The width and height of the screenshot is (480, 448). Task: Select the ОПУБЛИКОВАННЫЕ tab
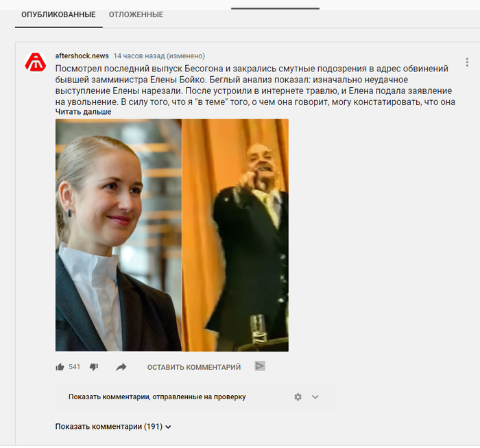58,14
